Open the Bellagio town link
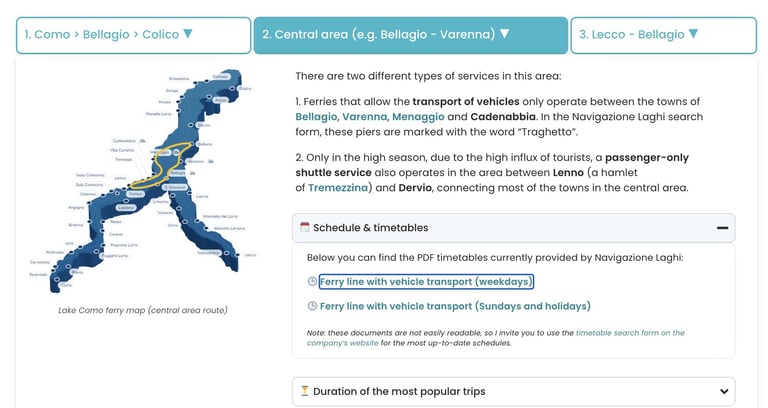768x408 pixels. tap(316, 117)
